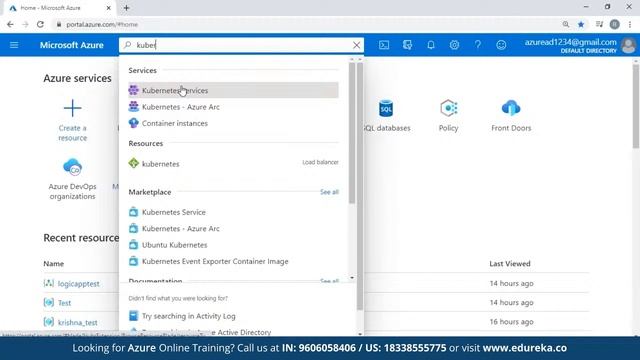Click the main page vertical scrollbar
Screen dimensions: 640x360
636,106
